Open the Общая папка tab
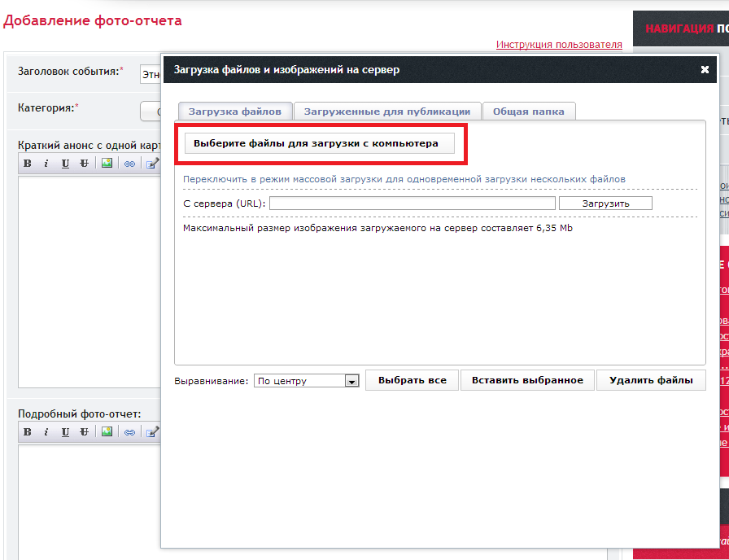The height and width of the screenshot is (560, 729). pyautogui.click(x=529, y=112)
